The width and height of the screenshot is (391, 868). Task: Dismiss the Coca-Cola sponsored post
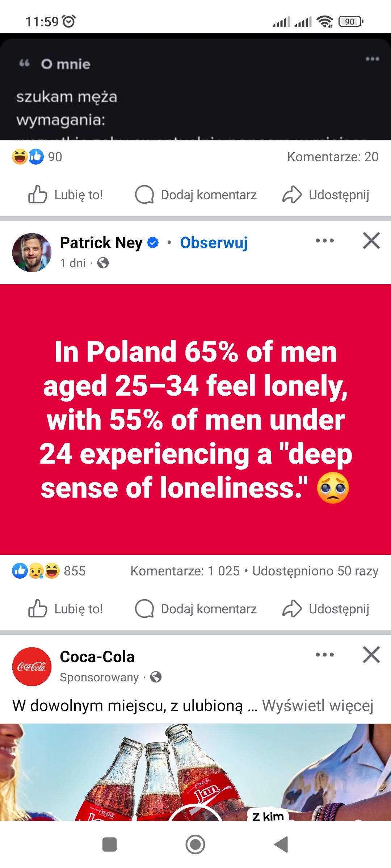(371, 655)
